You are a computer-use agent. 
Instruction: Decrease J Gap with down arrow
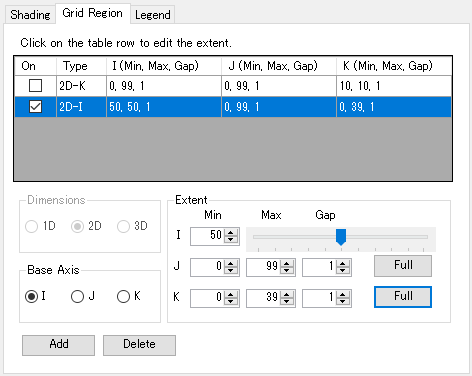click(343, 271)
